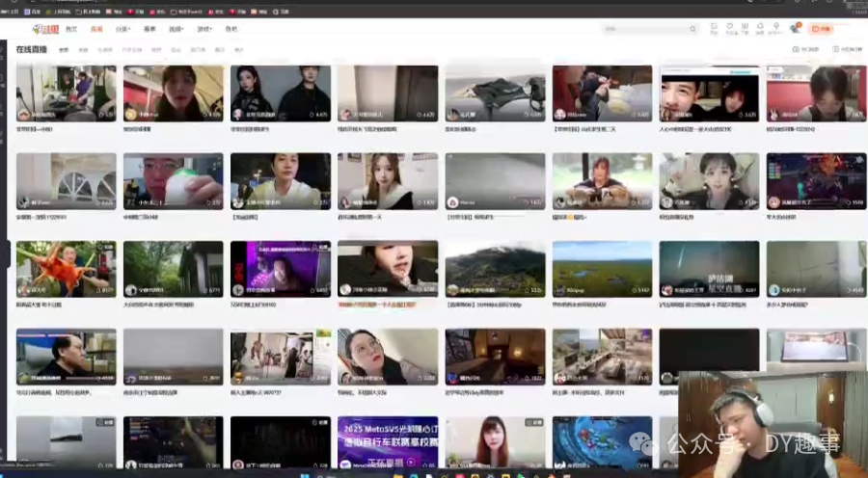Open the older man in warehouse stream
Viewport: 868px width, 478px height.
click(x=67, y=357)
